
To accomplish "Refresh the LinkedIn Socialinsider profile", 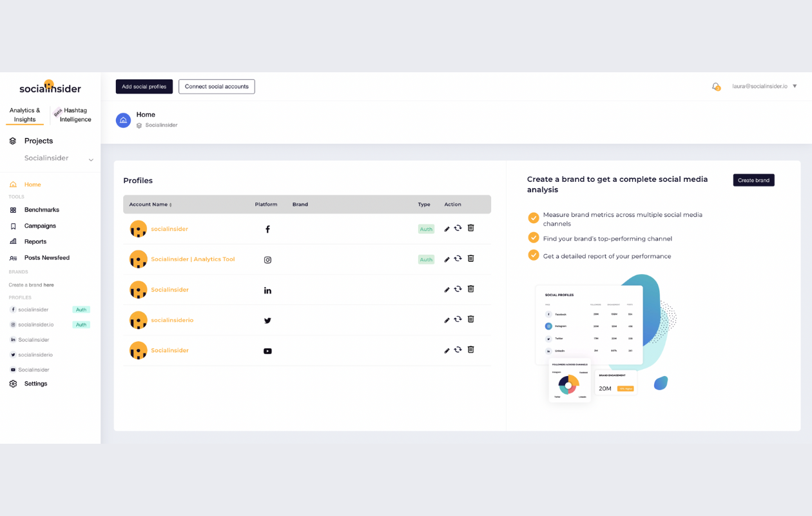I will click(x=458, y=289).
